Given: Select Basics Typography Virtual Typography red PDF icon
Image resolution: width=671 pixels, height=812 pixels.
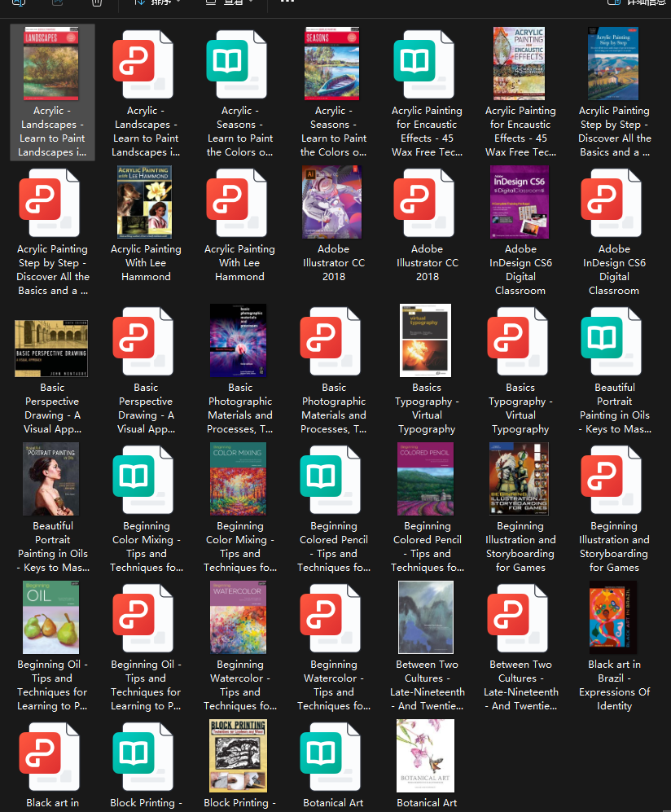Looking at the screenshot, I should 518,340.
